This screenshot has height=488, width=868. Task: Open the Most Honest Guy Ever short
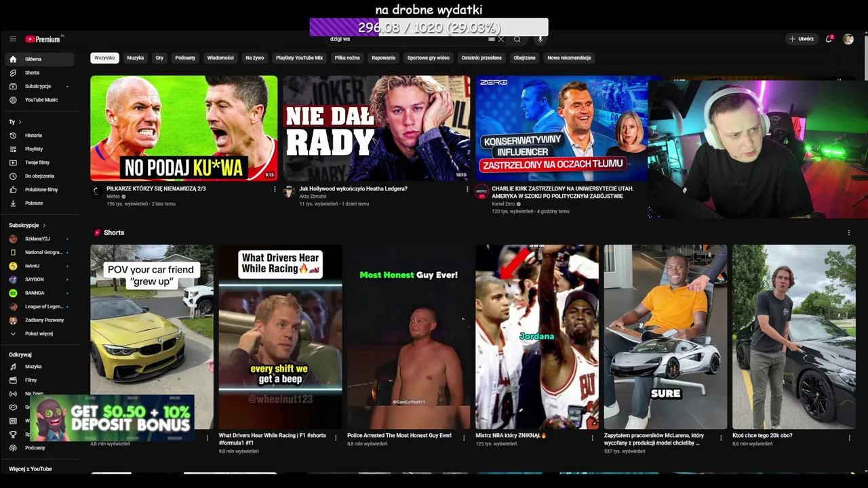point(409,337)
